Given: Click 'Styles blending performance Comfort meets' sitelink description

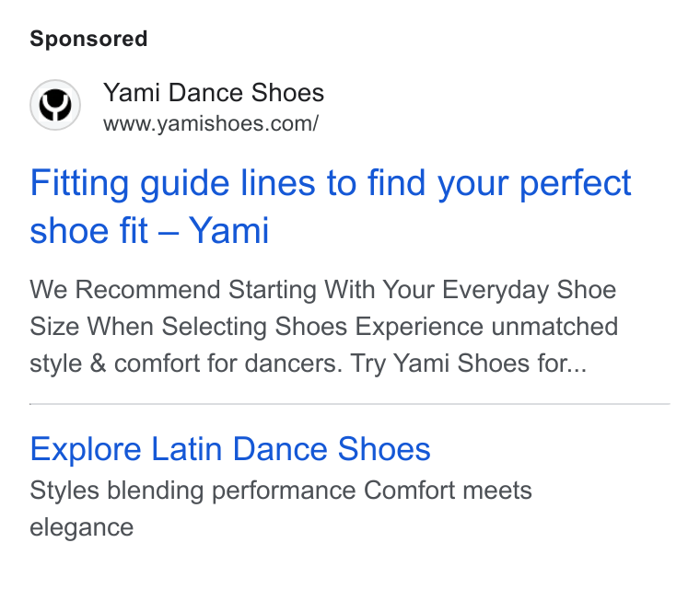Looking at the screenshot, I should [281, 491].
